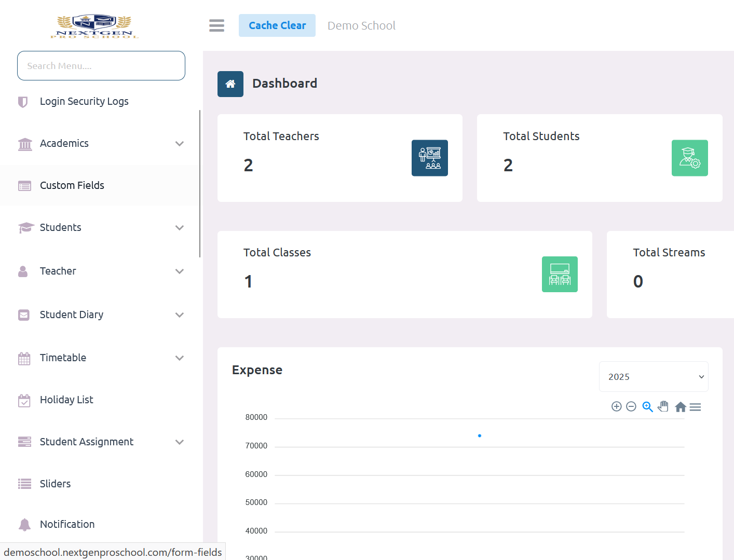Open the Expense year dropdown
Image resolution: width=734 pixels, height=560 pixels.
pyautogui.click(x=653, y=377)
